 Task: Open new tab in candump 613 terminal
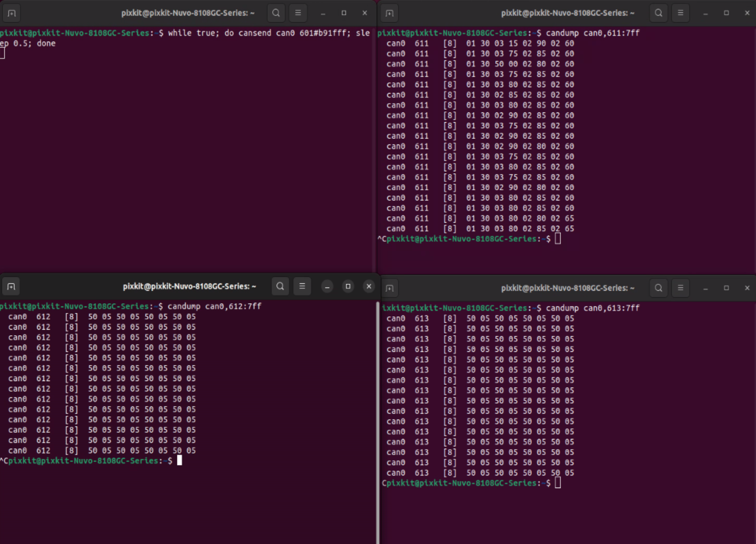(x=390, y=288)
